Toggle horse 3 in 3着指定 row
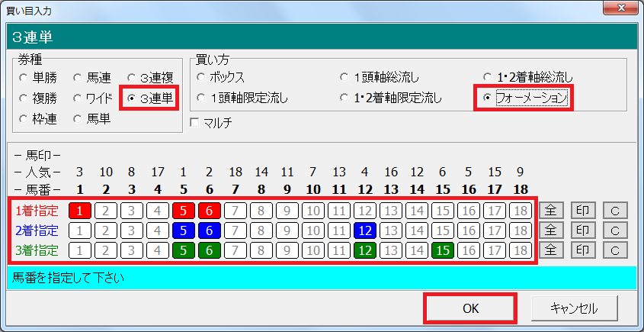 point(132,250)
